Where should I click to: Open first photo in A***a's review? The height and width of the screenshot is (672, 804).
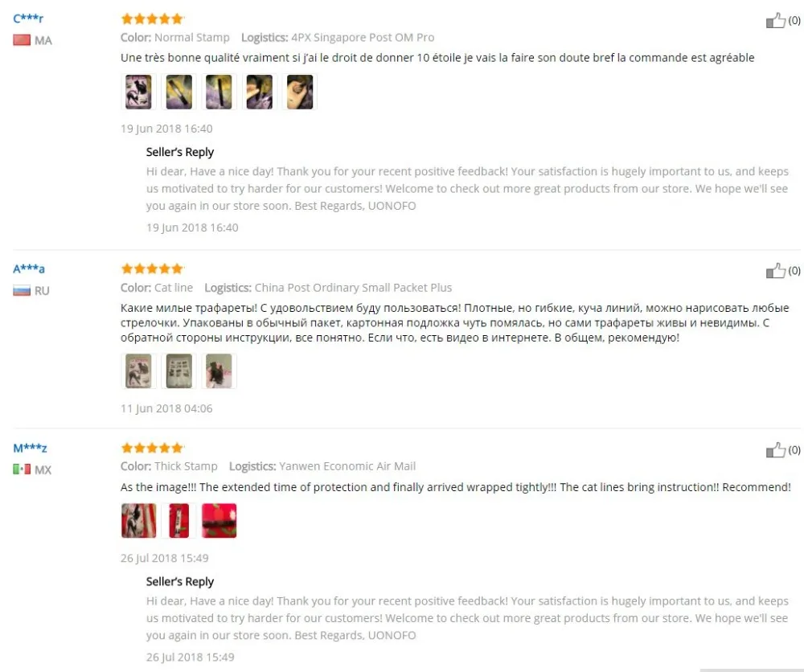pos(138,371)
